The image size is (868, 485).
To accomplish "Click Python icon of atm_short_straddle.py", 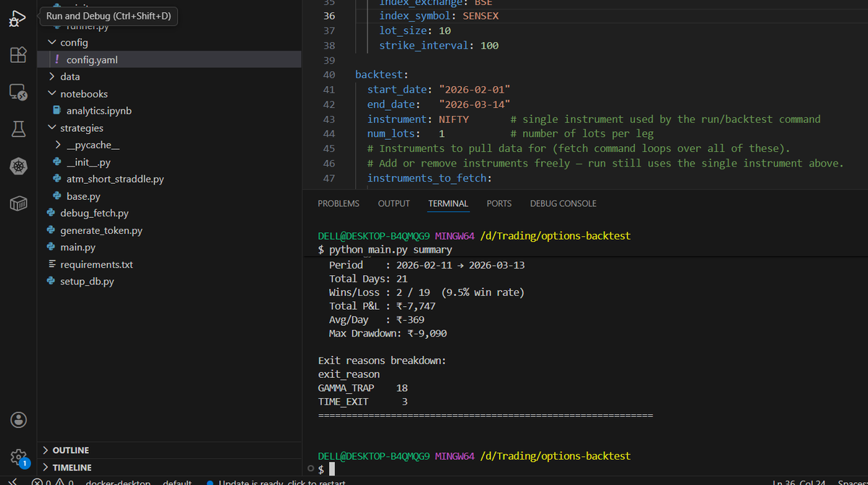I will point(58,179).
